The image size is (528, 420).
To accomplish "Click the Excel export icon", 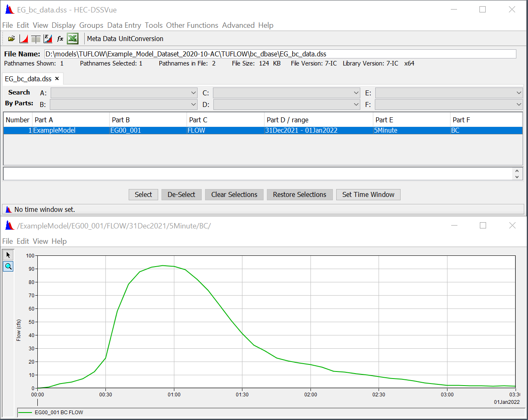I will point(73,39).
